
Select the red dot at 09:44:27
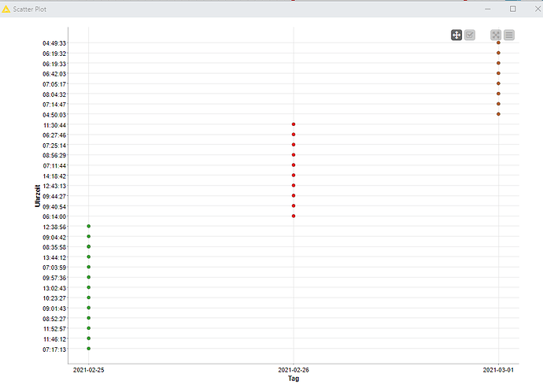pos(294,196)
